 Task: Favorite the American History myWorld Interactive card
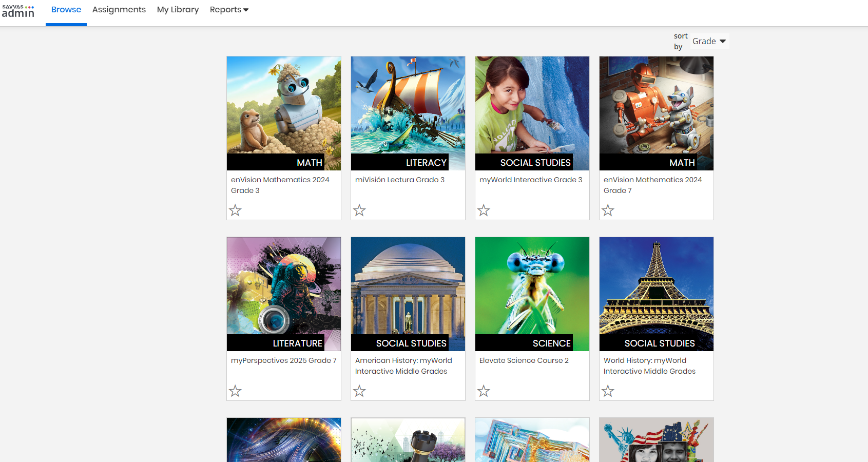pos(359,391)
